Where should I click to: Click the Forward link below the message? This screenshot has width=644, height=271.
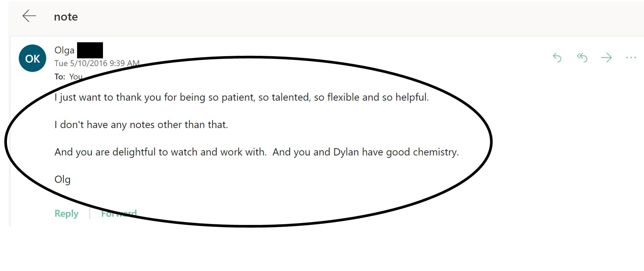tap(119, 214)
